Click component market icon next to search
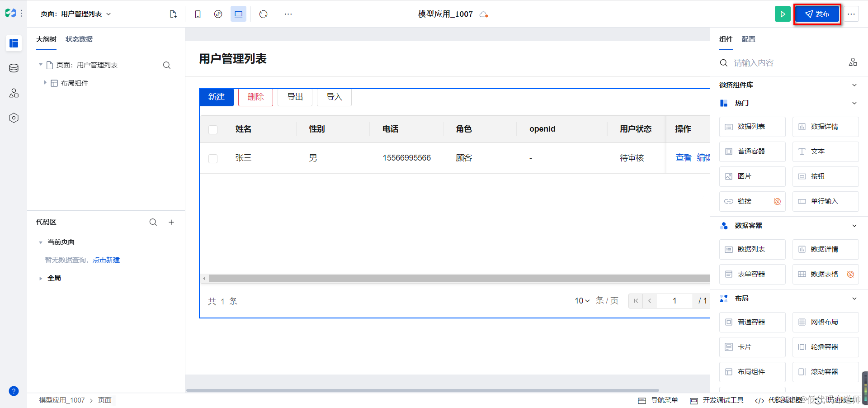This screenshot has width=868, height=408. click(853, 62)
